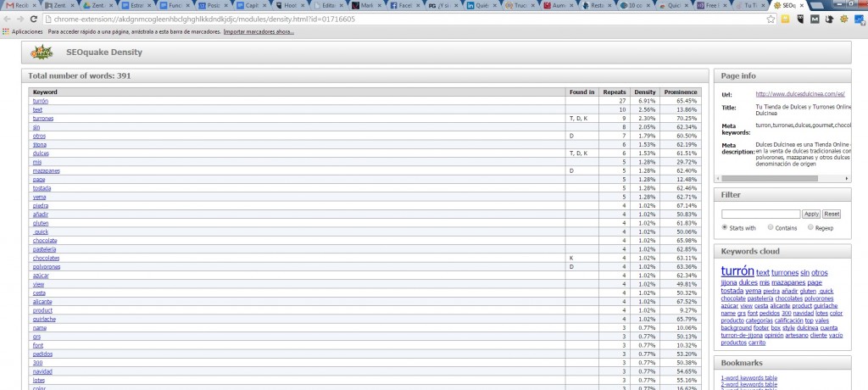
Task: Click the browser forward arrow
Action: point(20,19)
